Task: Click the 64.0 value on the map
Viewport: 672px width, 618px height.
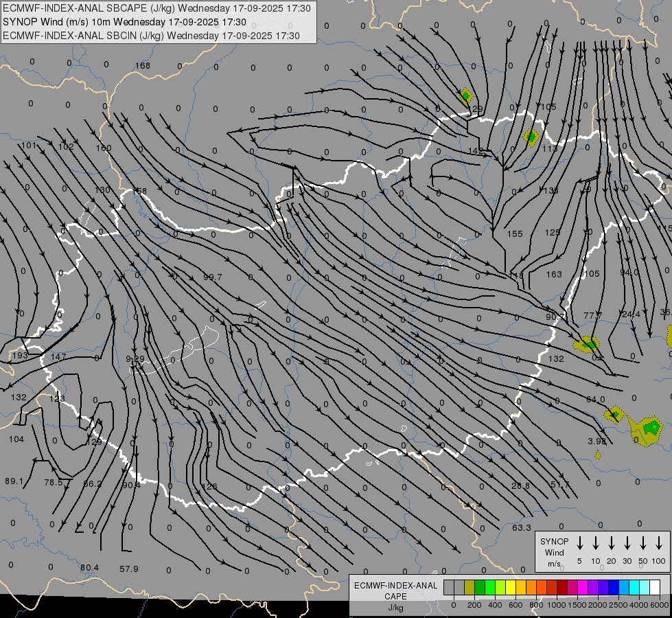Action: click(595, 399)
